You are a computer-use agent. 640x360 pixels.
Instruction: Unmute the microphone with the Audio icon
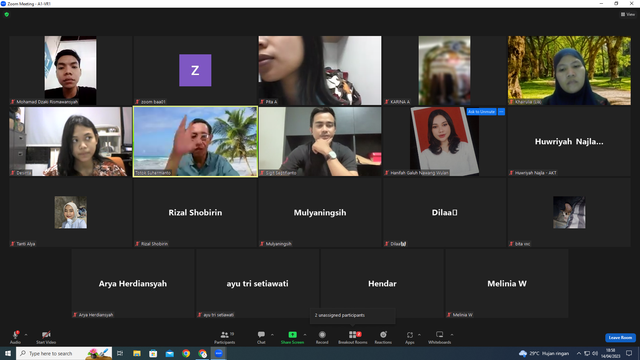(15, 337)
